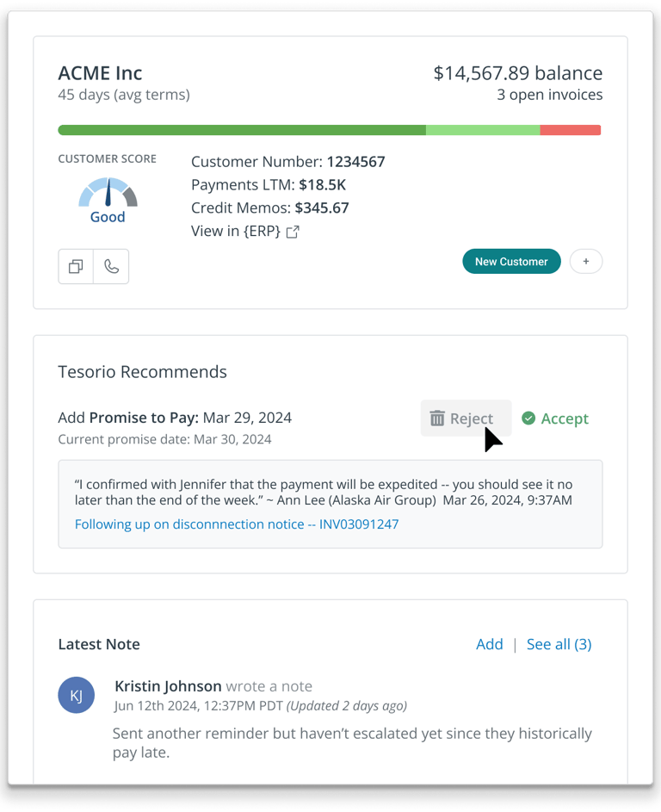
Task: Click the KJ avatar circle
Action: [76, 696]
